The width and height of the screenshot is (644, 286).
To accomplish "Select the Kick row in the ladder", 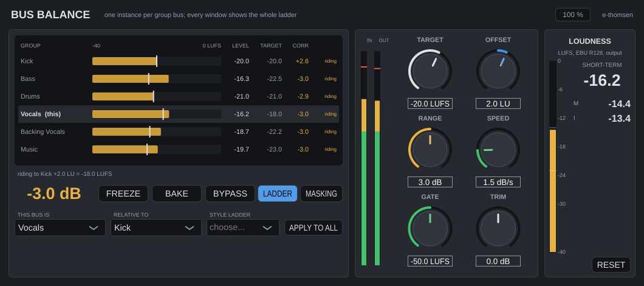I will (x=179, y=61).
